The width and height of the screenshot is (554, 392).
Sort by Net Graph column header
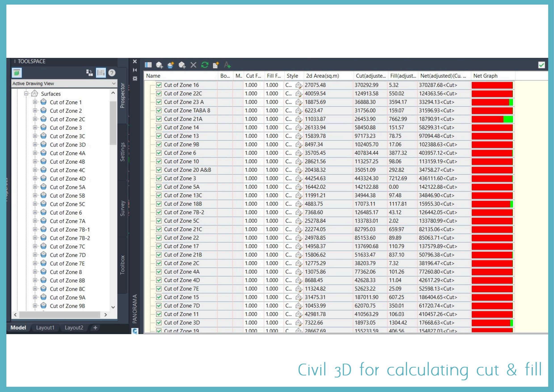point(485,76)
